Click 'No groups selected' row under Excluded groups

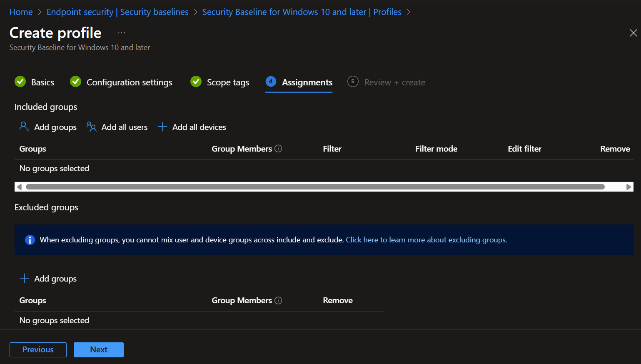tap(200, 320)
